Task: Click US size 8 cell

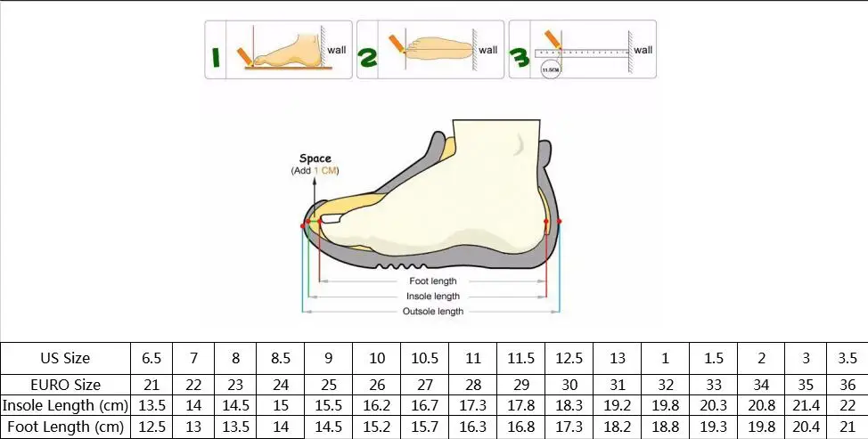Action: 236,358
